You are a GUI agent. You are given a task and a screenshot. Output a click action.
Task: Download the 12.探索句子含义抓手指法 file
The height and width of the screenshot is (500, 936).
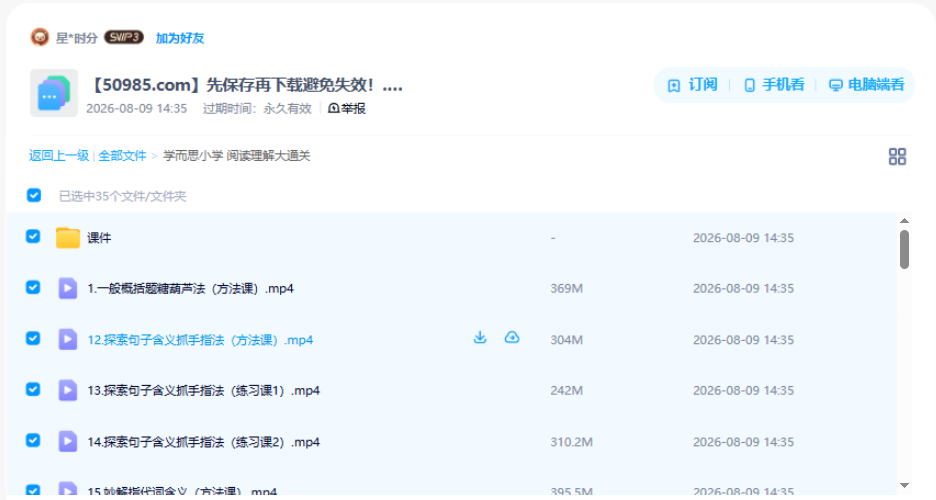point(480,338)
